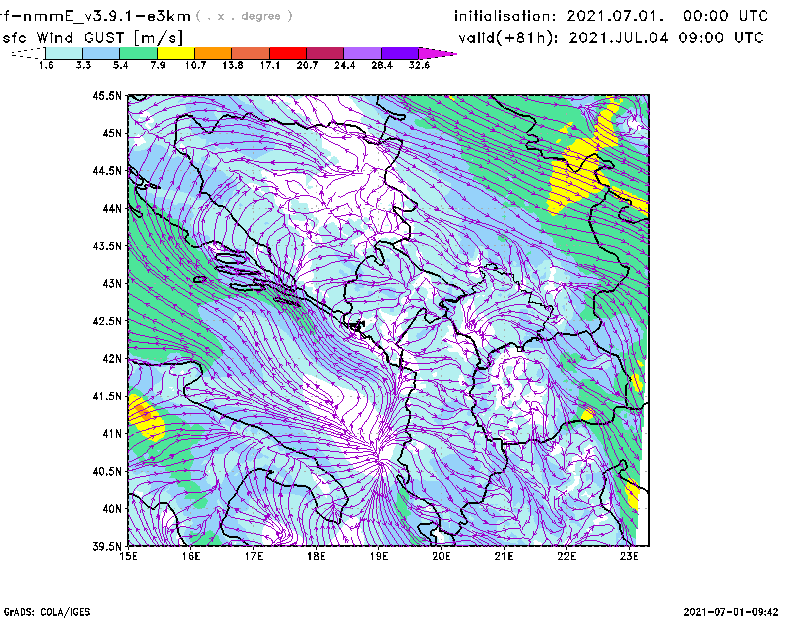Image resolution: width=800 pixels, height=618 pixels.
Task: Click the 16E longitude label
Action: pyautogui.click(x=191, y=556)
